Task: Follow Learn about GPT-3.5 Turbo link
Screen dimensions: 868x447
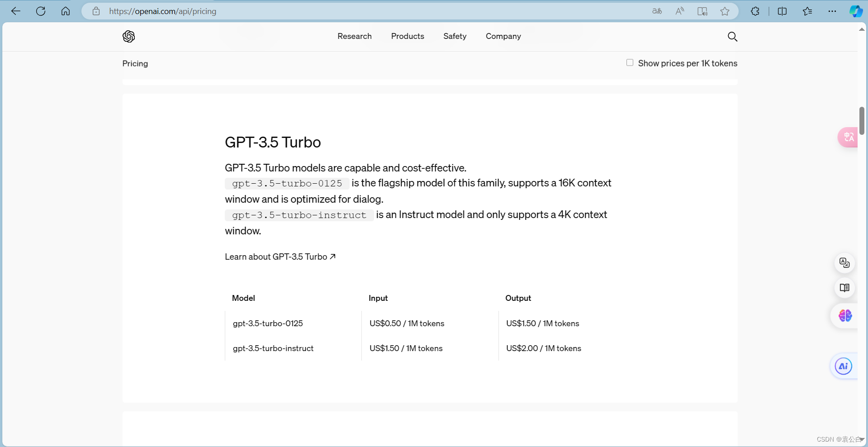Action: pyautogui.click(x=280, y=257)
